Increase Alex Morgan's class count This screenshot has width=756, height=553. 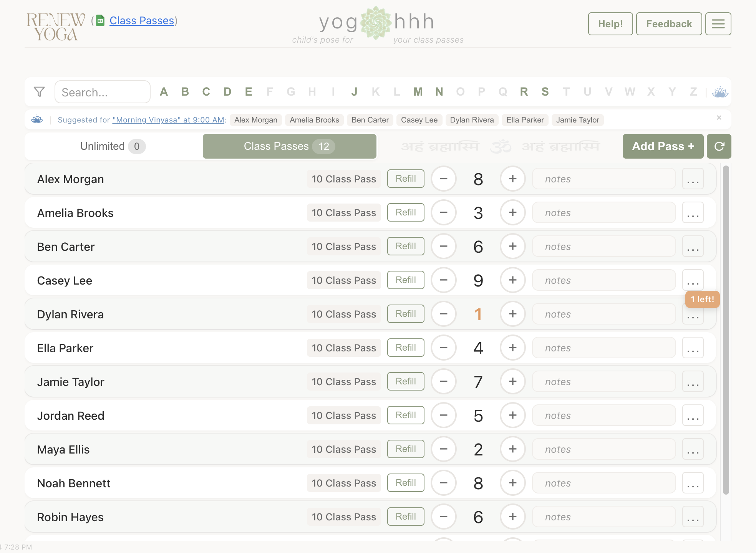pyautogui.click(x=513, y=179)
